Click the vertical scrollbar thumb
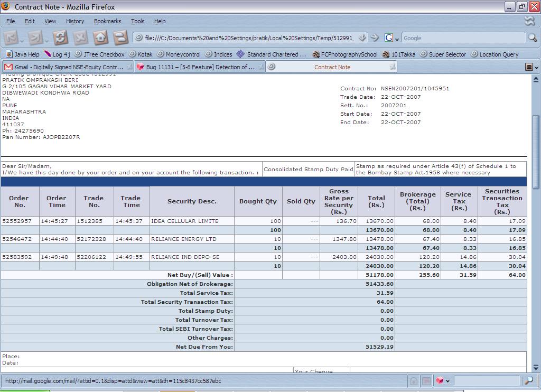The width and height of the screenshot is (541, 392). pyautogui.click(x=536, y=152)
